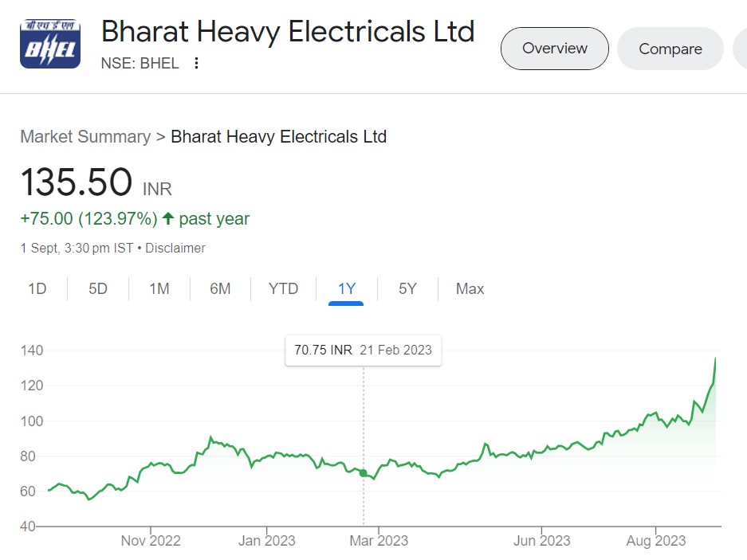Select the 5Y time range
The height and width of the screenshot is (560, 747).
click(407, 289)
